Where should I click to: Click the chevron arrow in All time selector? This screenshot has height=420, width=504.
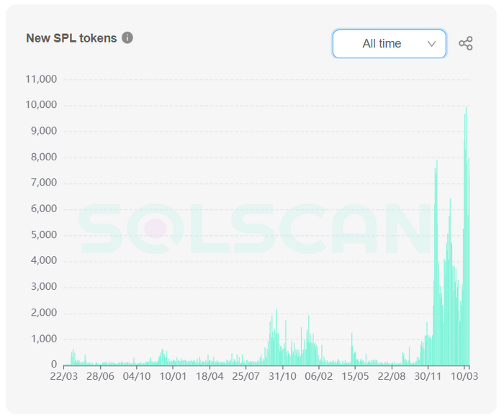[x=432, y=44]
